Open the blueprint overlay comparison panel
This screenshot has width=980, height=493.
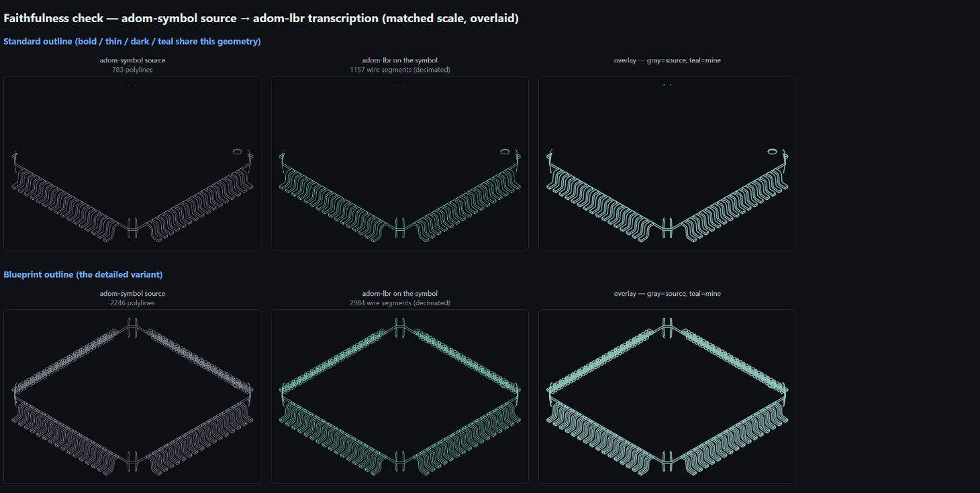coord(667,396)
